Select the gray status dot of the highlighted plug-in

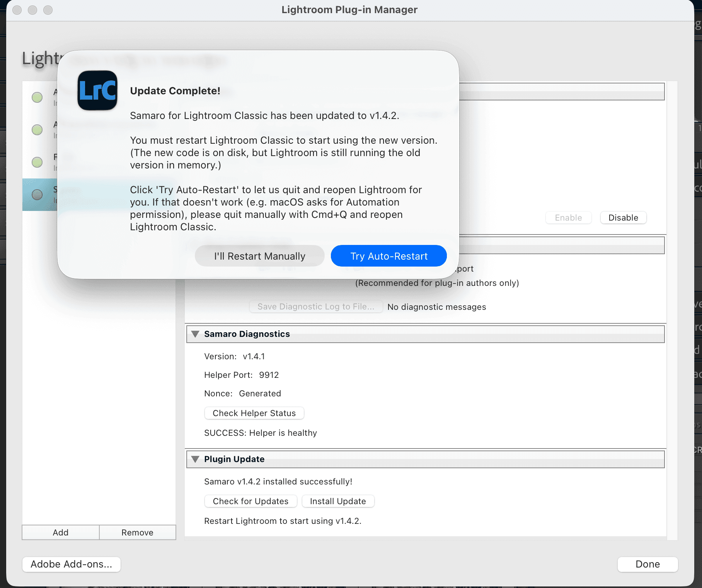click(x=37, y=195)
